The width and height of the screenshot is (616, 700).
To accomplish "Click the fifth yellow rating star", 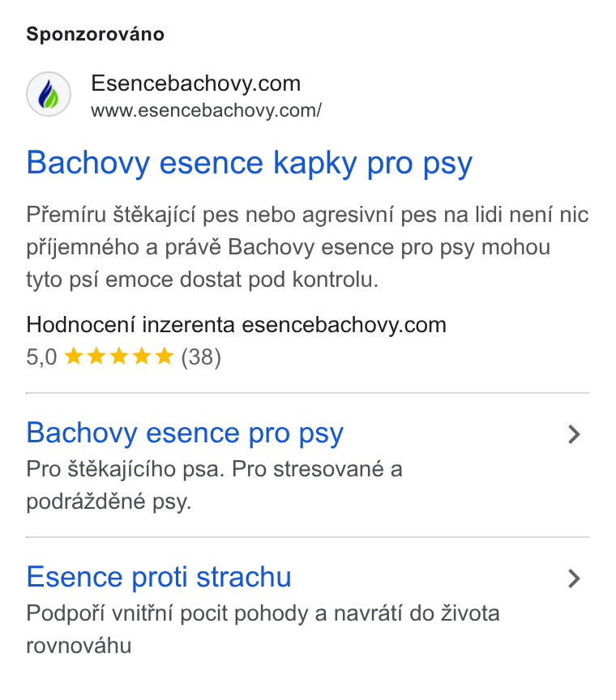I will pyautogui.click(x=165, y=356).
